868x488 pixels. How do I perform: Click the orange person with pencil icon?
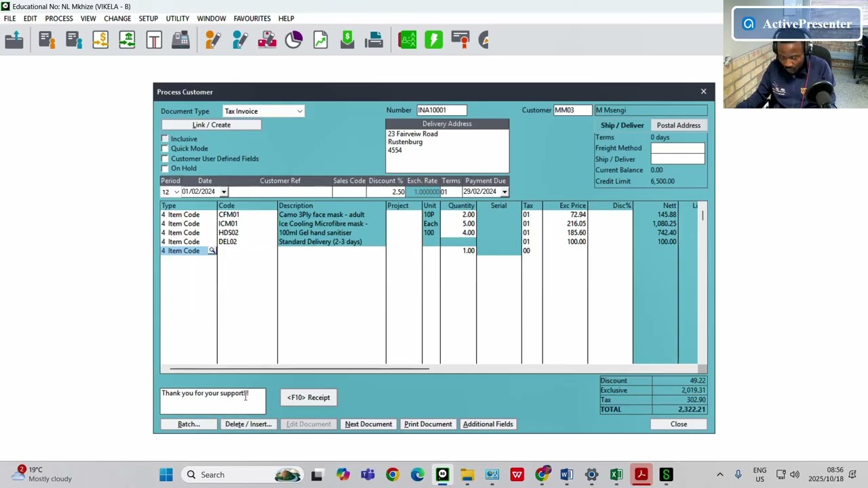[213, 40]
